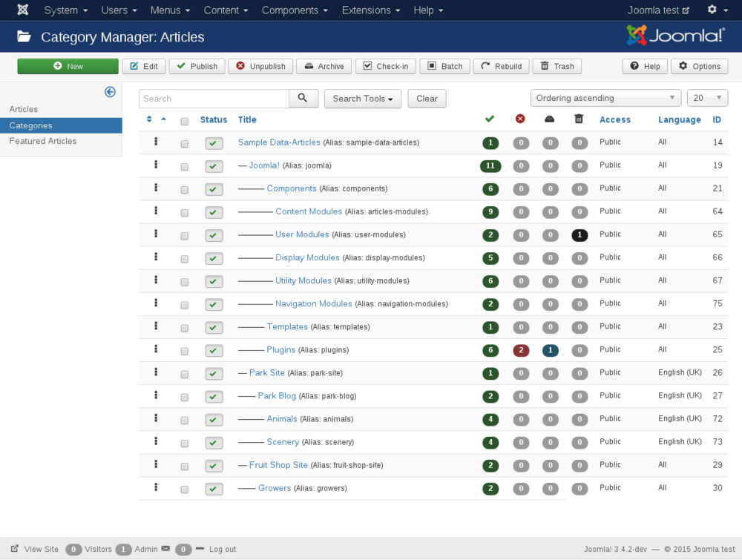
Task: Click the red unpublished count badge for Plugins
Action: tap(520, 350)
